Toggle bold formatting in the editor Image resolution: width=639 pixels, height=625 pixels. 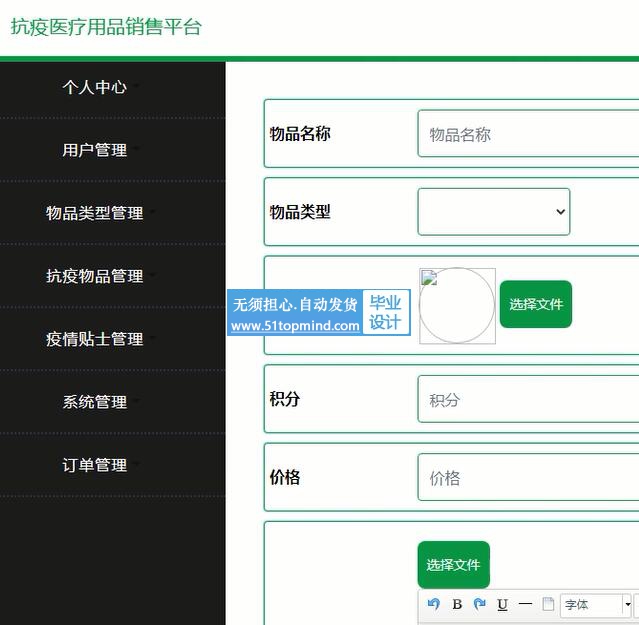(457, 604)
